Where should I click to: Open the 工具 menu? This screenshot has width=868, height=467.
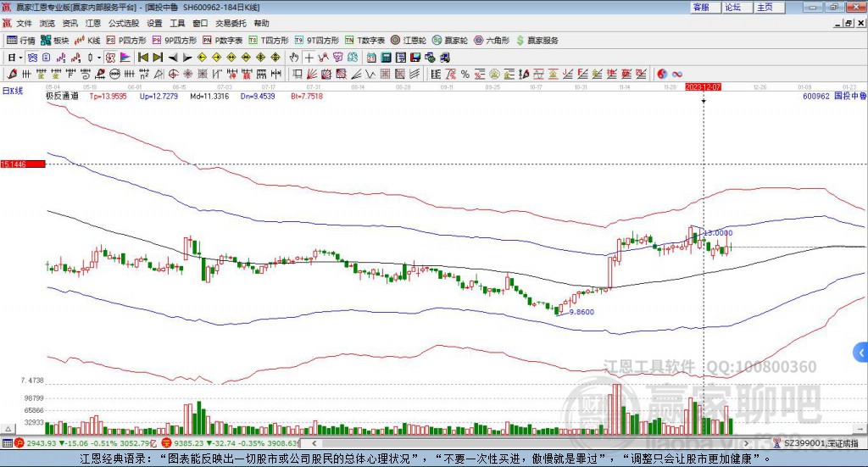pyautogui.click(x=177, y=23)
